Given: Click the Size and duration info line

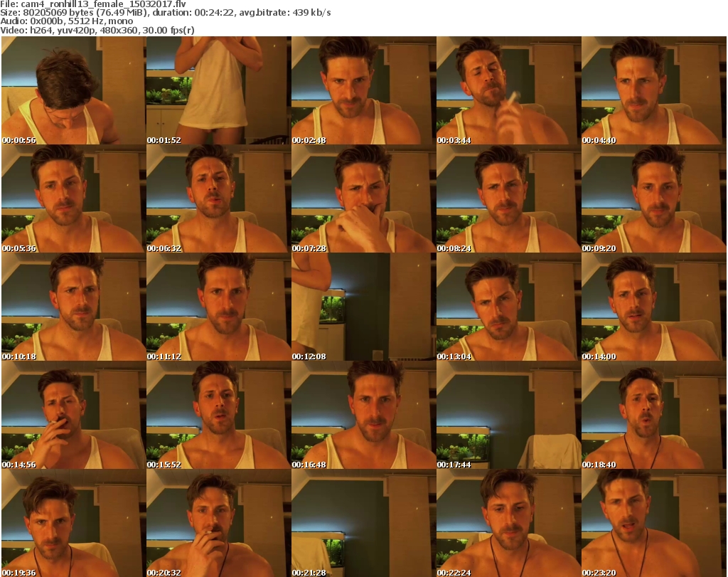Looking at the screenshot, I should pyautogui.click(x=165, y=13).
